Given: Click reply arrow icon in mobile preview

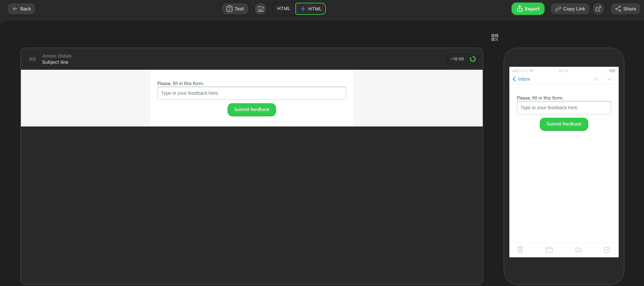Looking at the screenshot, I should [578, 250].
